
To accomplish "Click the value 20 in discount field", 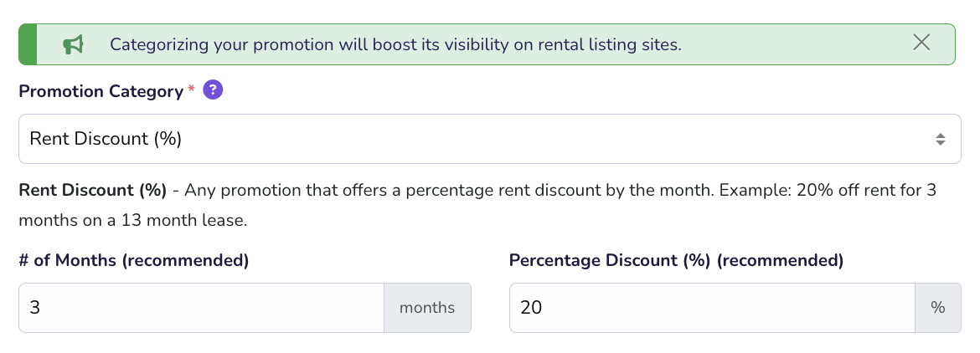I will pos(531,308).
